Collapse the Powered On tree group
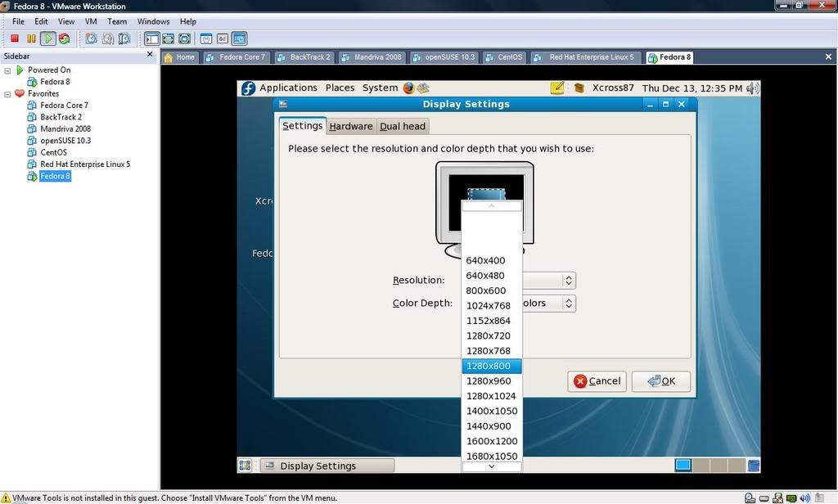 coord(7,70)
